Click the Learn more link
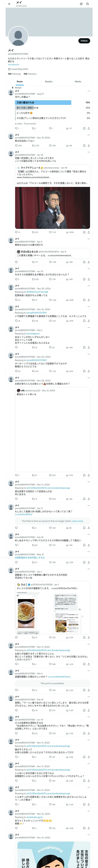This screenshot has width=98, height=868. coord(77,521)
